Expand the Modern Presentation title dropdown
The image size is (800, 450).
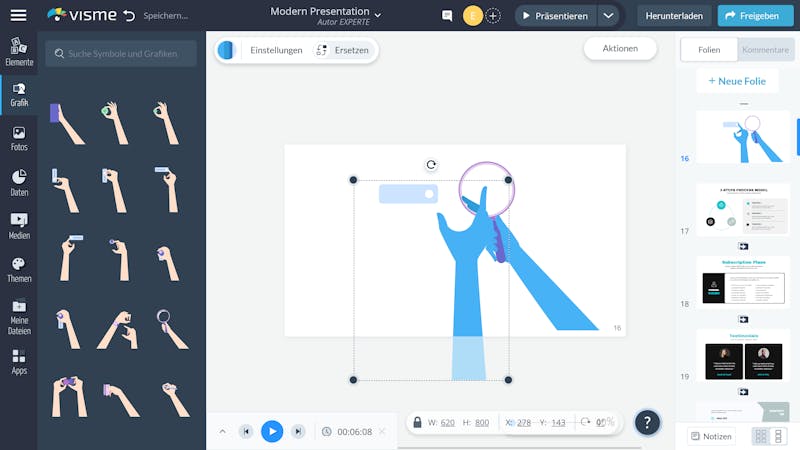tap(378, 15)
